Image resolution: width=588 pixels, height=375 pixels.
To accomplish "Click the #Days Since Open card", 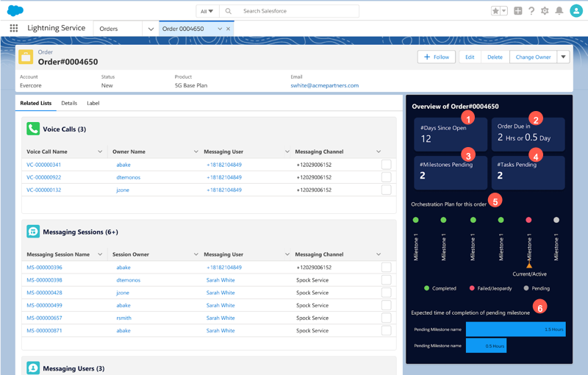I will pos(451,135).
